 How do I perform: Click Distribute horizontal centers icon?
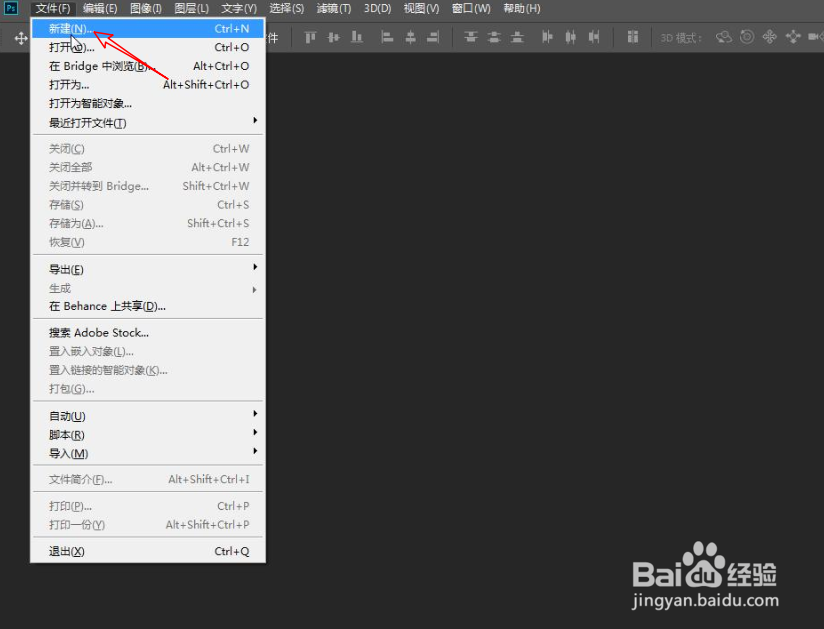coord(571,37)
